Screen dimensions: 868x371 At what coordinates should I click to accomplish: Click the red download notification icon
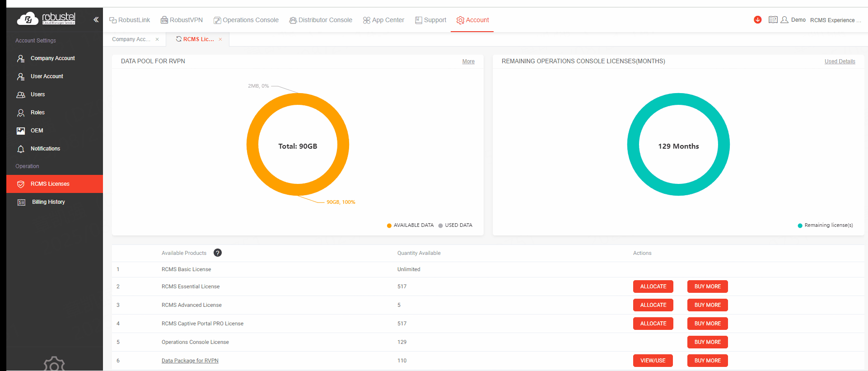pos(757,20)
